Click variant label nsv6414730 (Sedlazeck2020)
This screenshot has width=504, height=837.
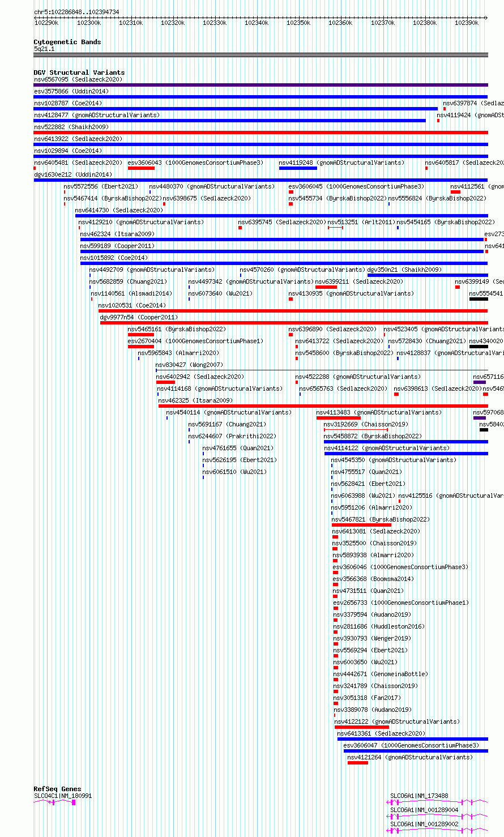click(x=119, y=211)
